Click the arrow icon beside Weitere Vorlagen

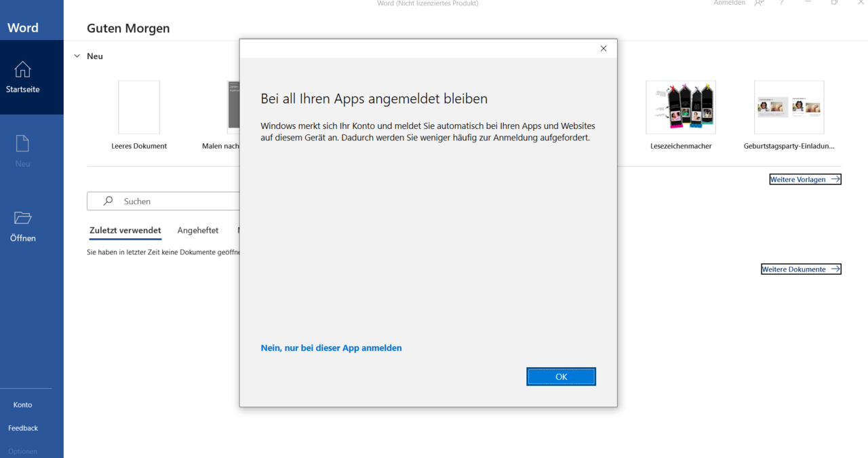(x=835, y=180)
